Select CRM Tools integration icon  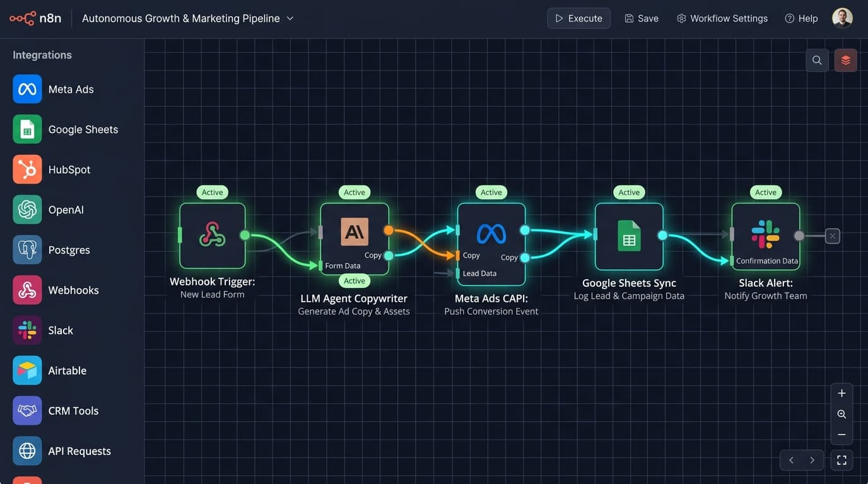pos(27,410)
